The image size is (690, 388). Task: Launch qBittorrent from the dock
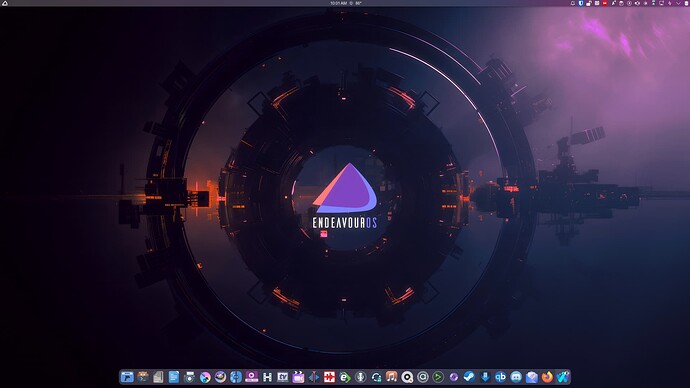pyautogui.click(x=500, y=377)
